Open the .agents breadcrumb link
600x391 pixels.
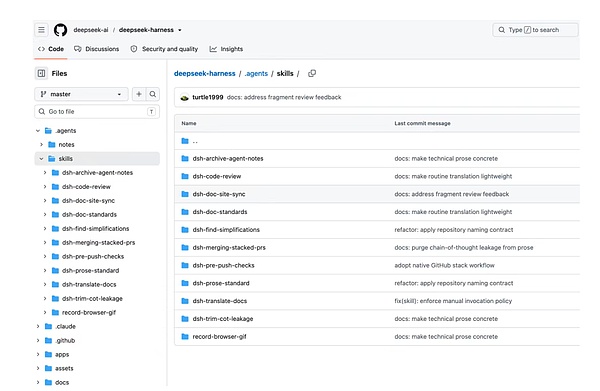[256, 73]
